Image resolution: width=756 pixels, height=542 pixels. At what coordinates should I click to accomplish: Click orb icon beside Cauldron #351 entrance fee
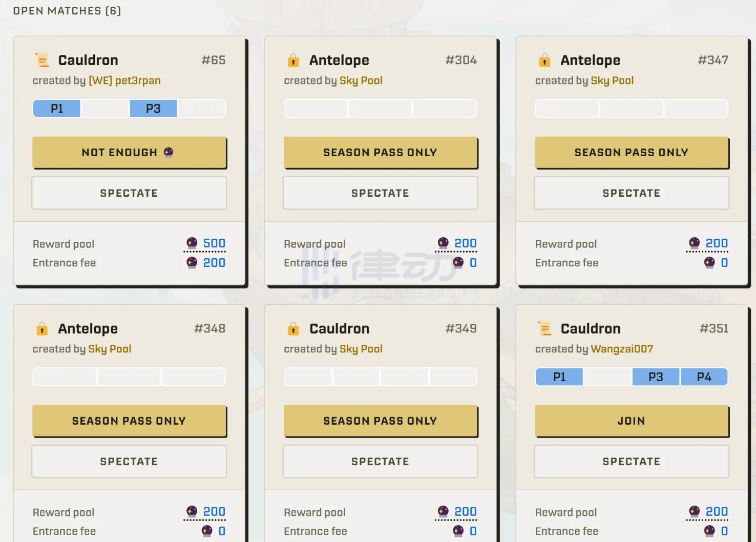pyautogui.click(x=709, y=531)
